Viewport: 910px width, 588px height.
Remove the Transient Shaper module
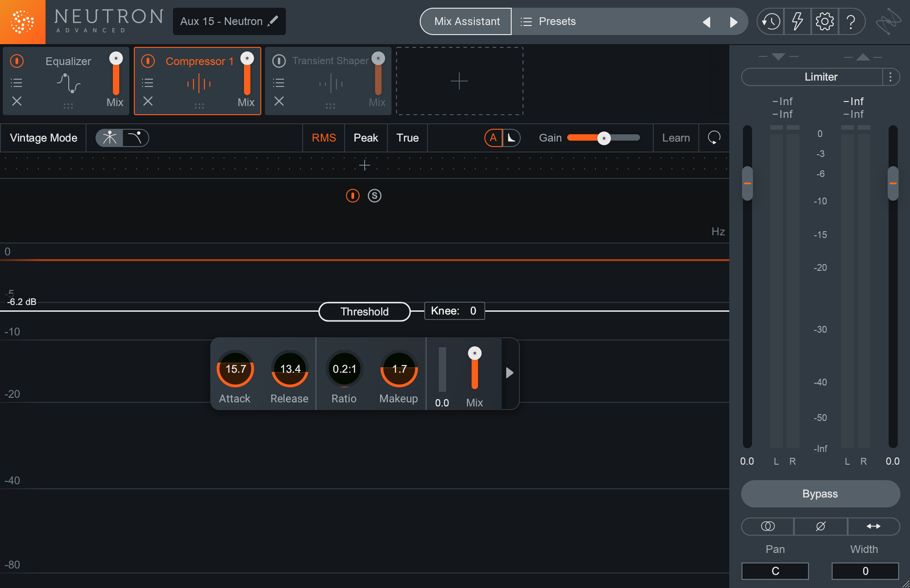279,101
